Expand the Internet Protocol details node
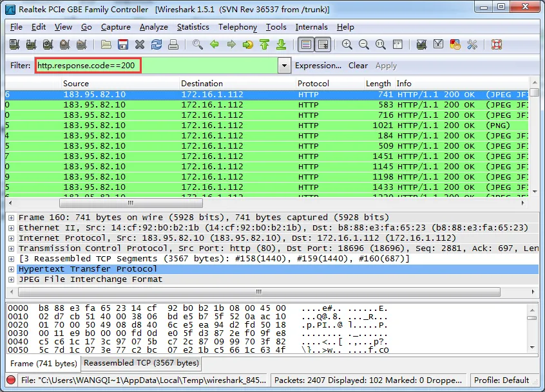Screen dimensions: 545x392 click(x=12, y=239)
